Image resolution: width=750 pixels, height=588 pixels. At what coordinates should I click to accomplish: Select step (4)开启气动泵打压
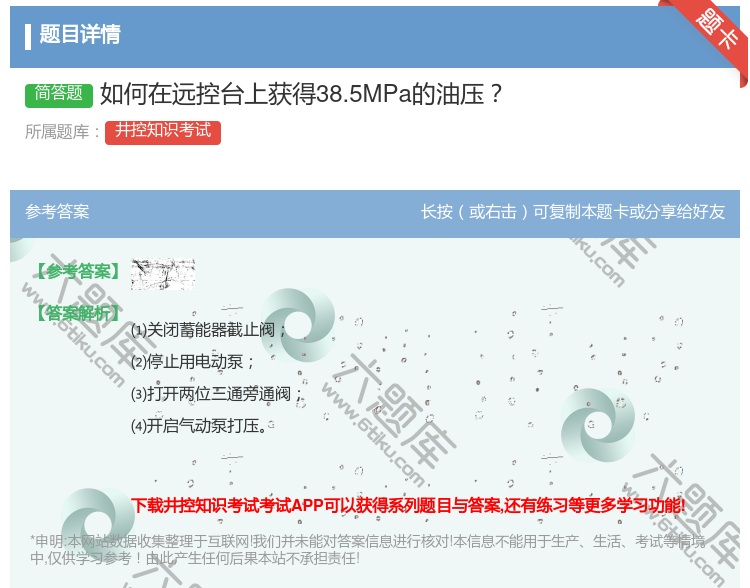tap(199, 425)
